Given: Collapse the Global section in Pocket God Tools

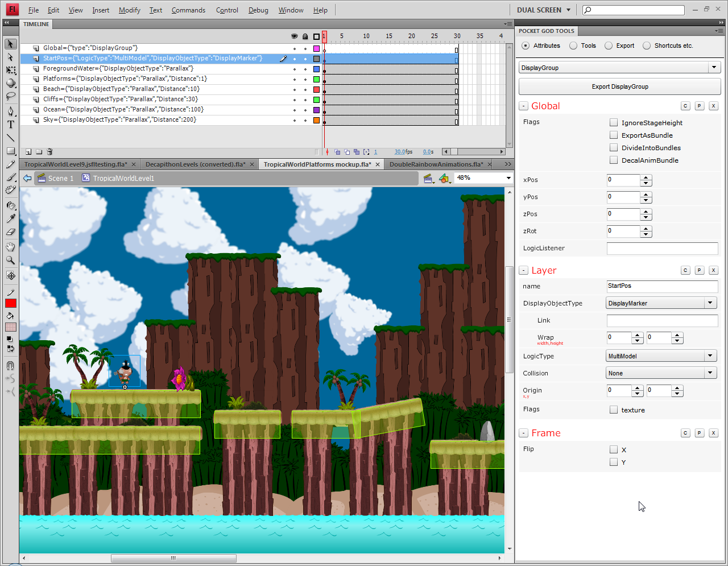Looking at the screenshot, I should [x=523, y=106].
